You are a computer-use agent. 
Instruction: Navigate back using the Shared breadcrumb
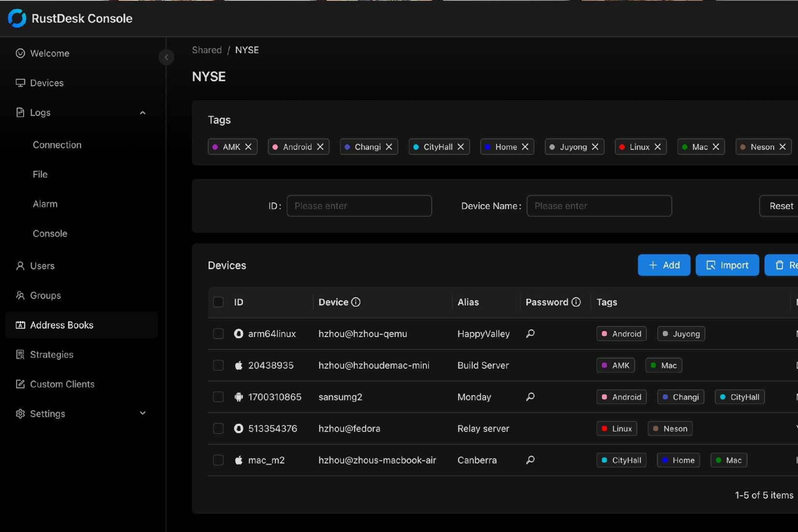tap(207, 50)
